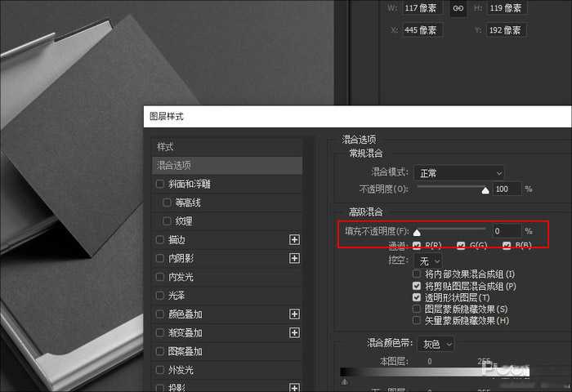572x392 pixels.
Task: Open the 挖空 (Knockout) dropdown
Action: tap(425, 261)
